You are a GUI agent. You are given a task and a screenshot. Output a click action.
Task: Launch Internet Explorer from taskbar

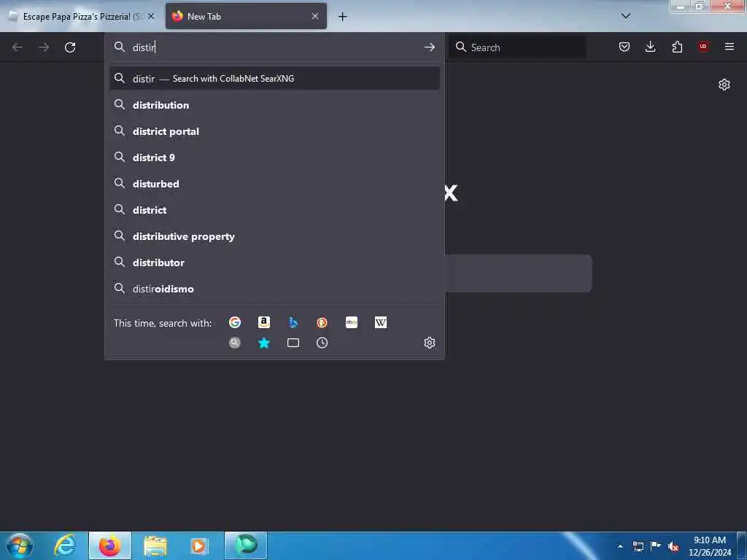click(65, 545)
